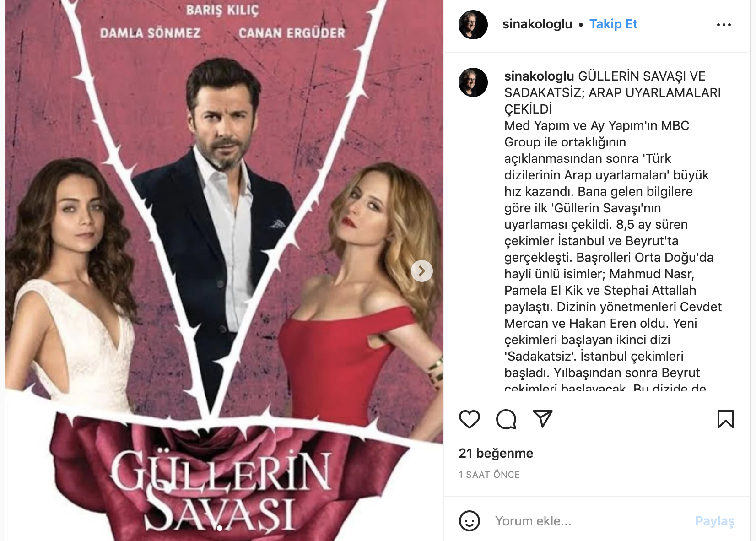Image resolution: width=756 pixels, height=541 pixels.
Task: Open more options three-dot menu
Action: click(x=724, y=25)
